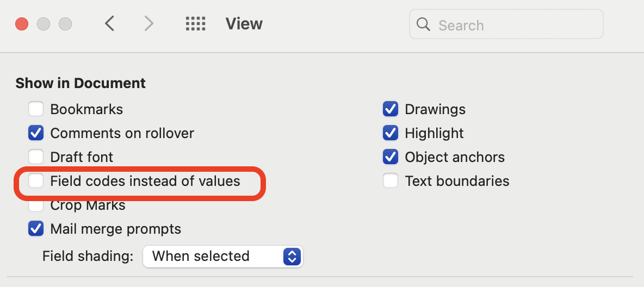Image resolution: width=644 pixels, height=287 pixels.
Task: Turn off the Highlight checkbox
Action: click(391, 133)
